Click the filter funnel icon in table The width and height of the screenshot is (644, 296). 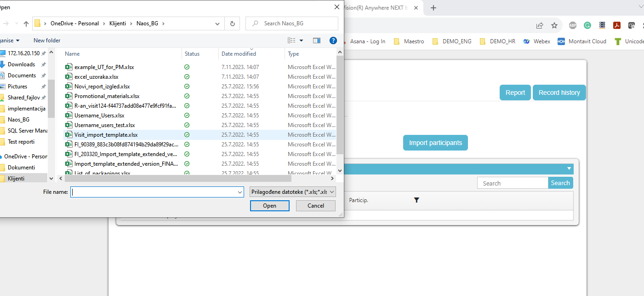(416, 200)
